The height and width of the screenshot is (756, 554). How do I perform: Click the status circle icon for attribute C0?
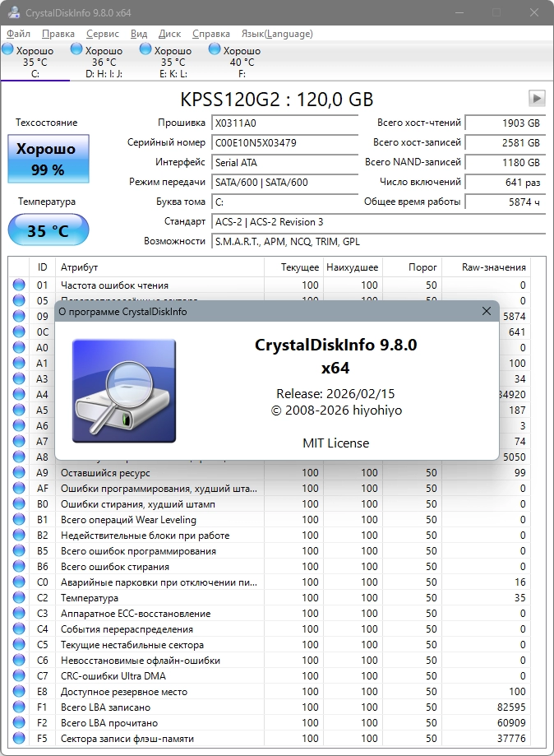[x=19, y=582]
